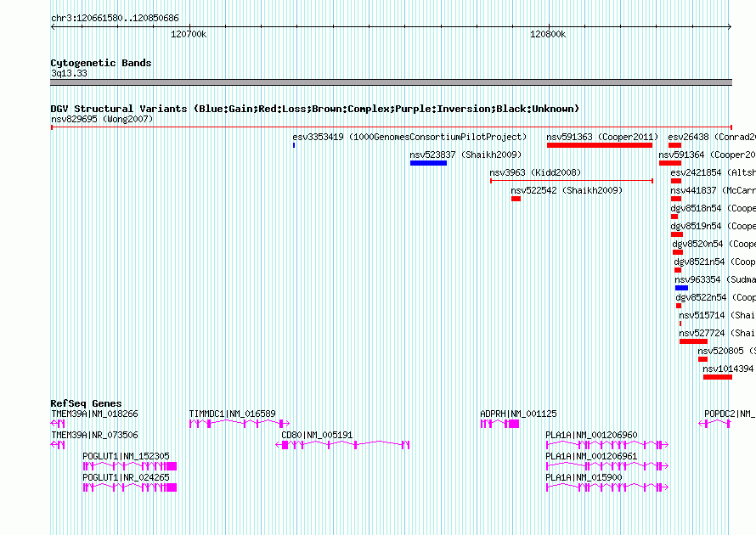The width and height of the screenshot is (756, 535).
Task: Click the right arrow end of the ruler
Action: coord(730,27)
